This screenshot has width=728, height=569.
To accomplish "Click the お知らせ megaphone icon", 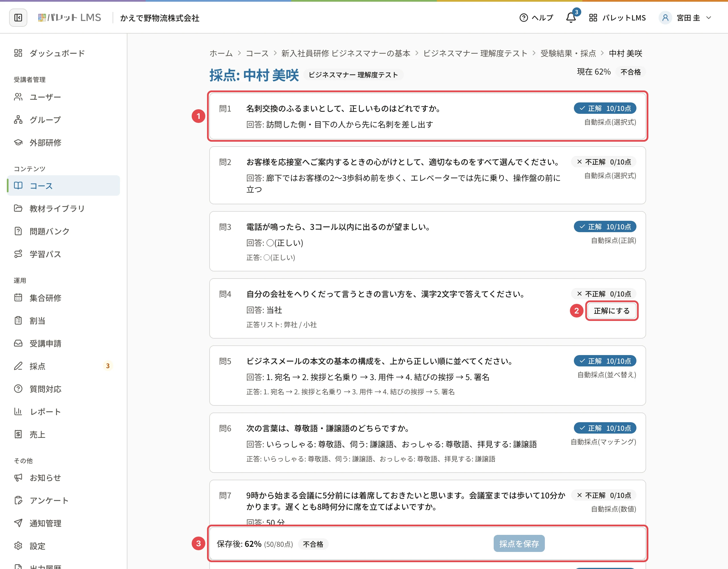I will click(x=18, y=478).
